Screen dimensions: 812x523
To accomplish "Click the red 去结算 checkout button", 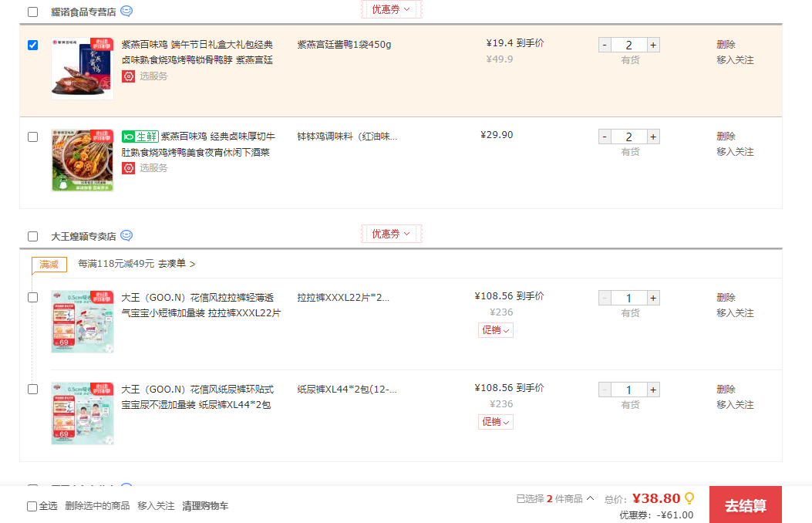I will point(745,505).
